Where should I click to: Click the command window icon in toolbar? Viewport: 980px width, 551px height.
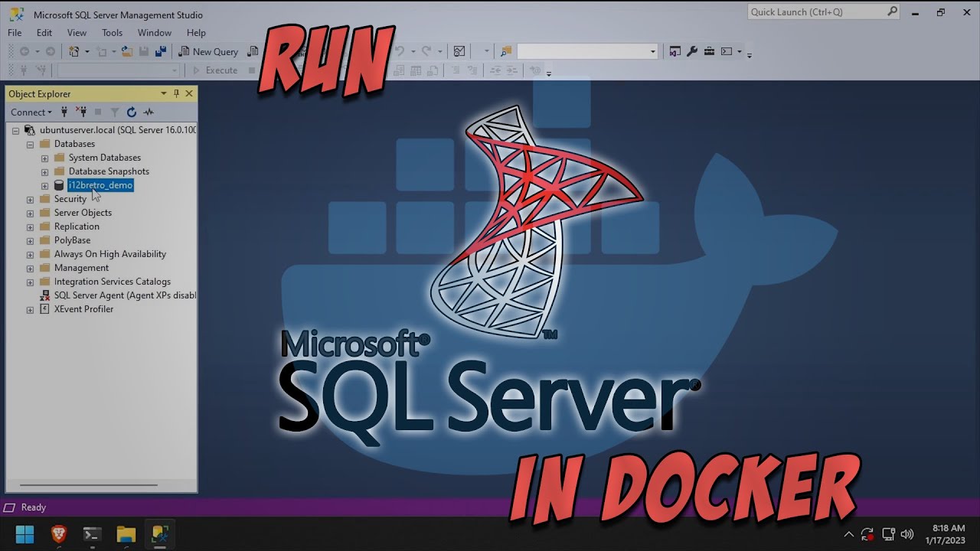coord(726,51)
